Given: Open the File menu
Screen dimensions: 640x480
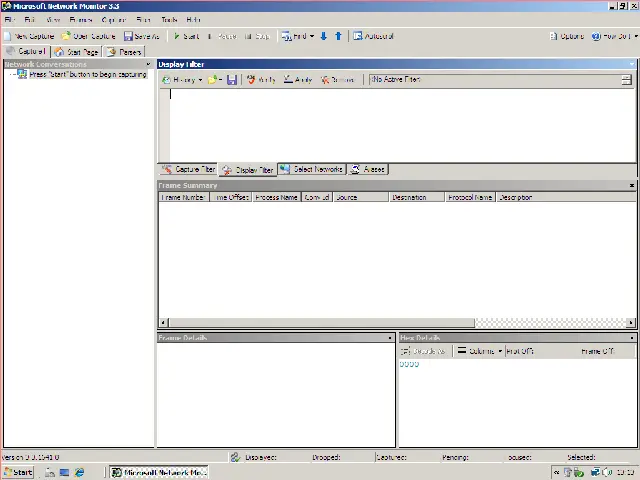Looking at the screenshot, I should pos(9,20).
